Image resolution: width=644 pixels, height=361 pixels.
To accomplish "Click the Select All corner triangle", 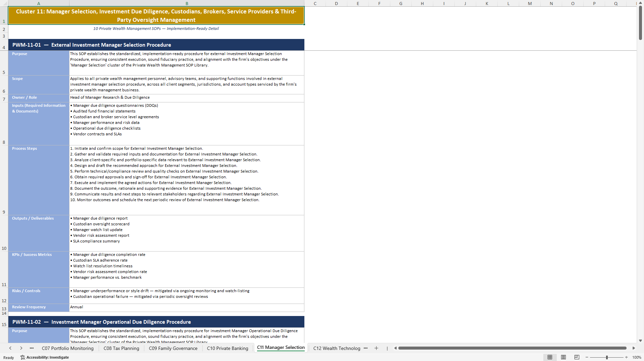I will (4, 3).
